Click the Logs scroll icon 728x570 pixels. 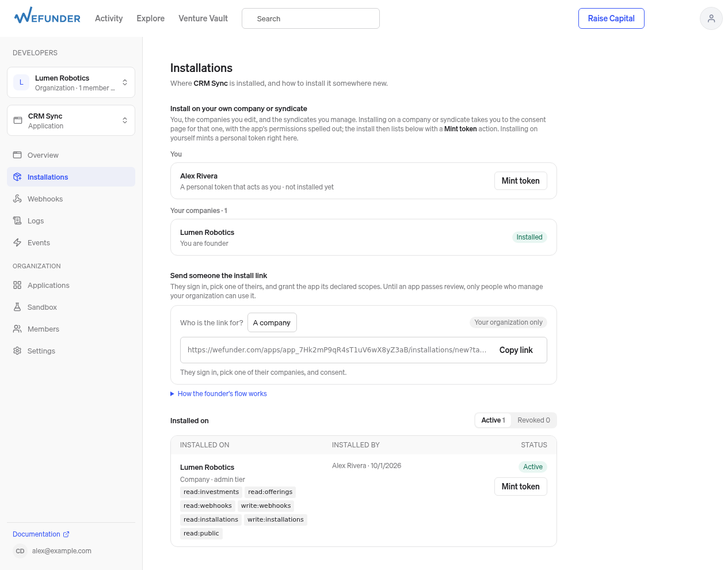coord(17,221)
